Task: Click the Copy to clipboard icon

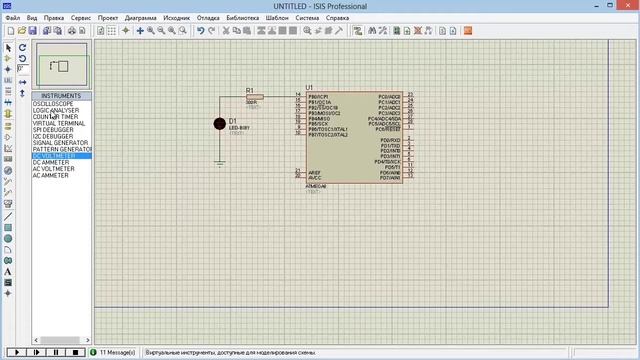Action: pyautogui.click(x=236, y=31)
